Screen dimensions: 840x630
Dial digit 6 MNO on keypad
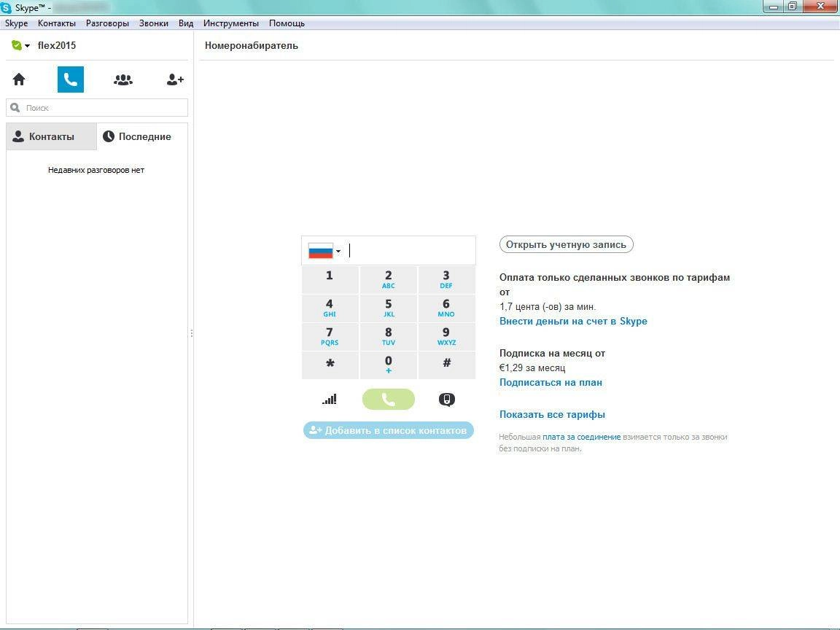tap(447, 308)
